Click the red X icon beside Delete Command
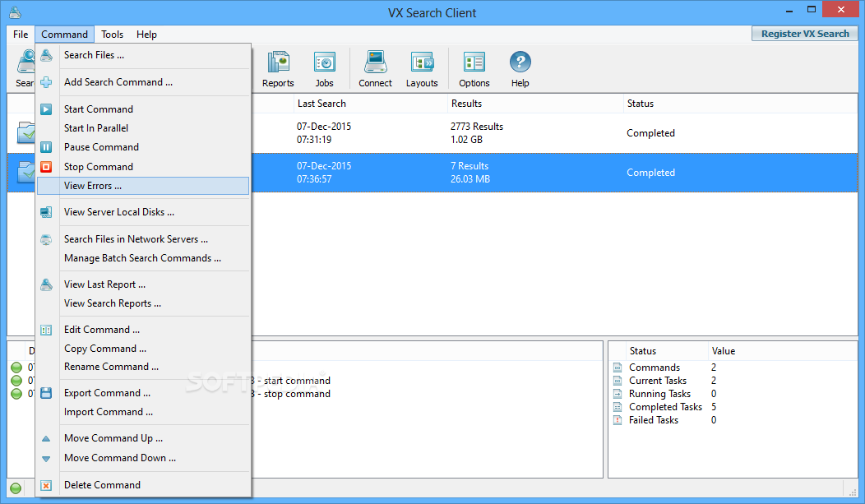This screenshot has width=865, height=504. pyautogui.click(x=46, y=485)
